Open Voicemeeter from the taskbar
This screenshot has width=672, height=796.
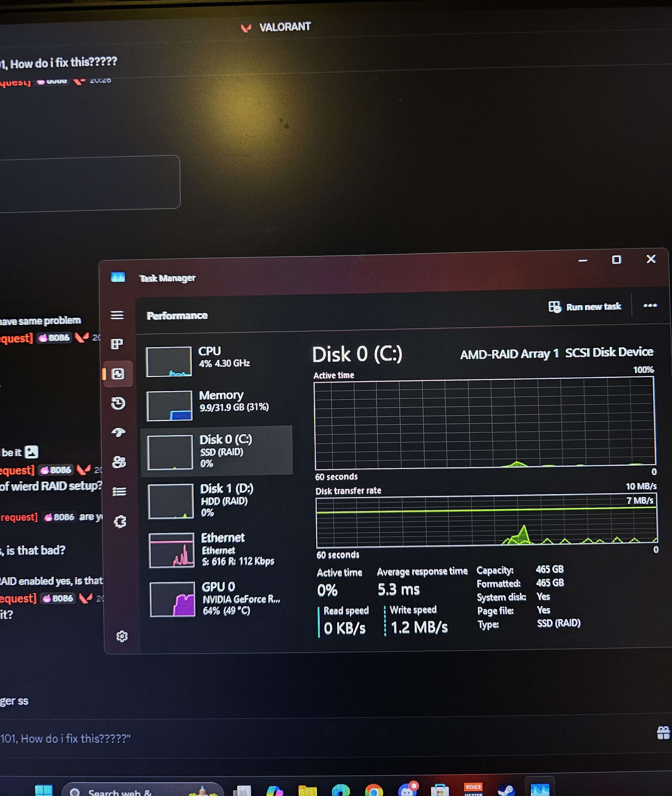click(474, 789)
